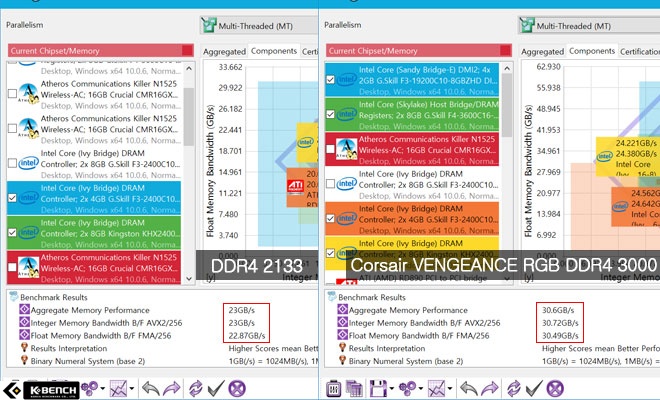Uncheck orange Ivy Bridge 2x 4GB, right window
This screenshot has width=660, height=400.
tap(330, 219)
